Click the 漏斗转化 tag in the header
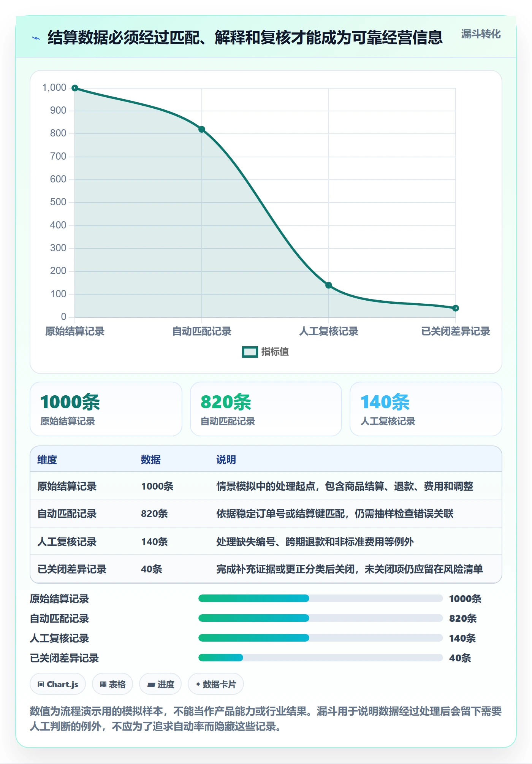Viewport: 532px width, 764px height. 481,34
